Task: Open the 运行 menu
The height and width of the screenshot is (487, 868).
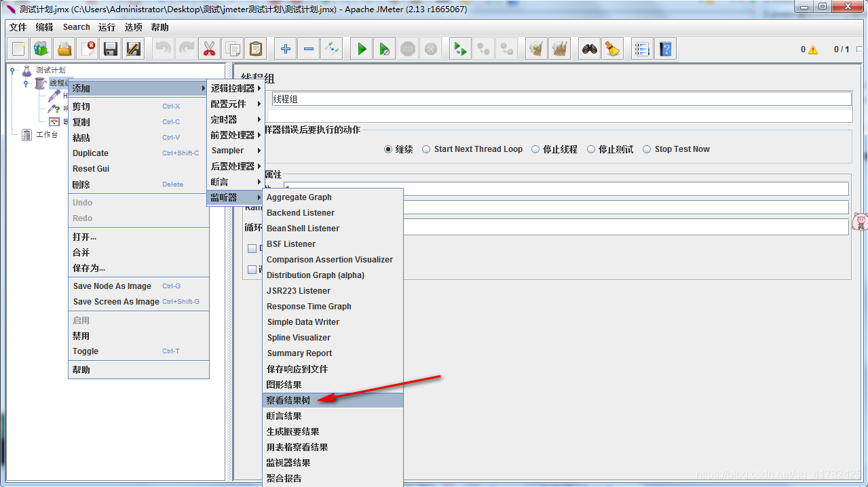Action: pyautogui.click(x=107, y=27)
